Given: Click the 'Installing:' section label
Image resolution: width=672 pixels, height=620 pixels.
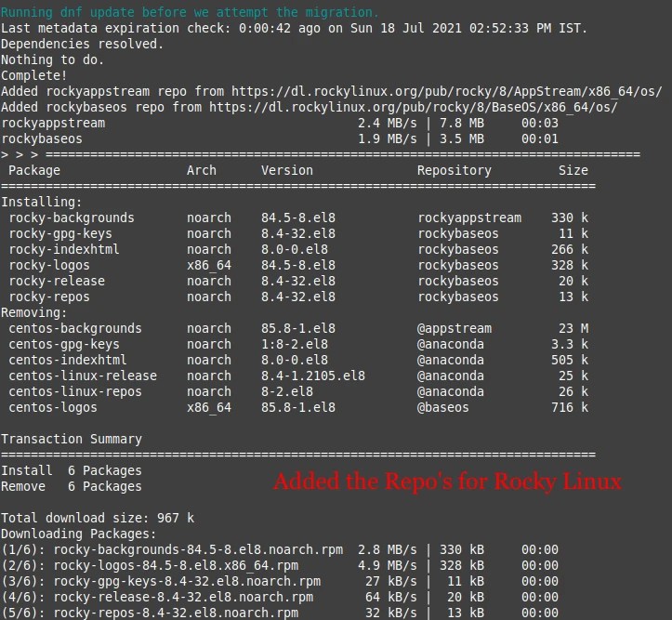Looking at the screenshot, I should point(41,203).
